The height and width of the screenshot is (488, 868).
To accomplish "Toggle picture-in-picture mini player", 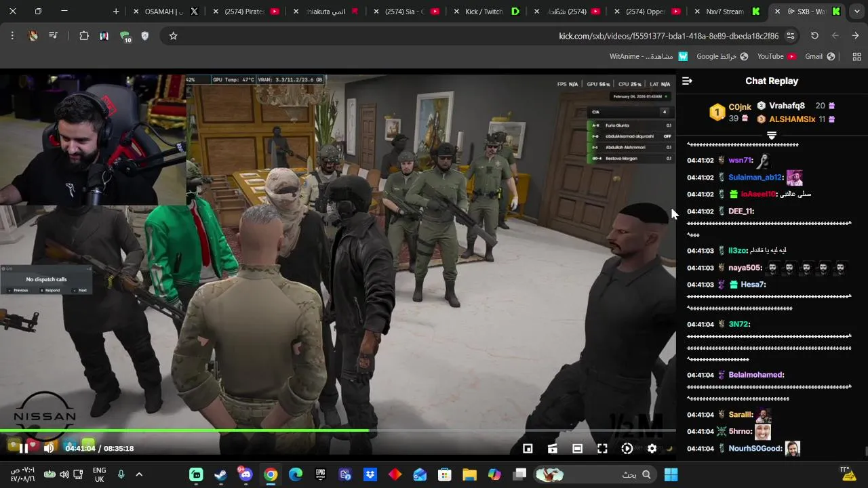I will pyautogui.click(x=528, y=448).
